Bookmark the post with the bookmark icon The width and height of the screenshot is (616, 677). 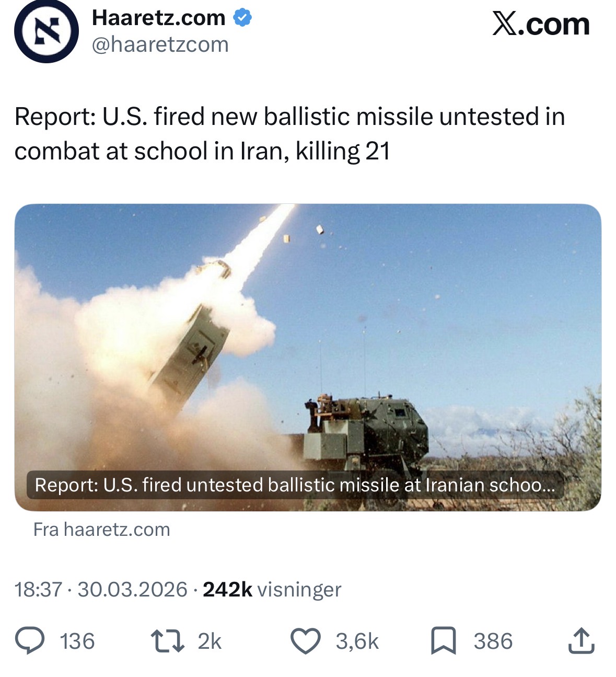[x=444, y=641]
